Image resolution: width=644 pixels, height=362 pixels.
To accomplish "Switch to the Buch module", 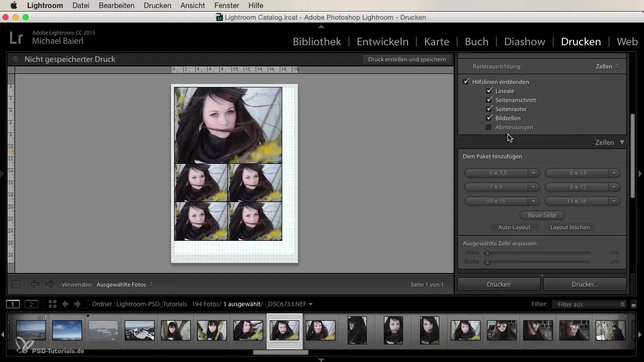I will point(476,42).
